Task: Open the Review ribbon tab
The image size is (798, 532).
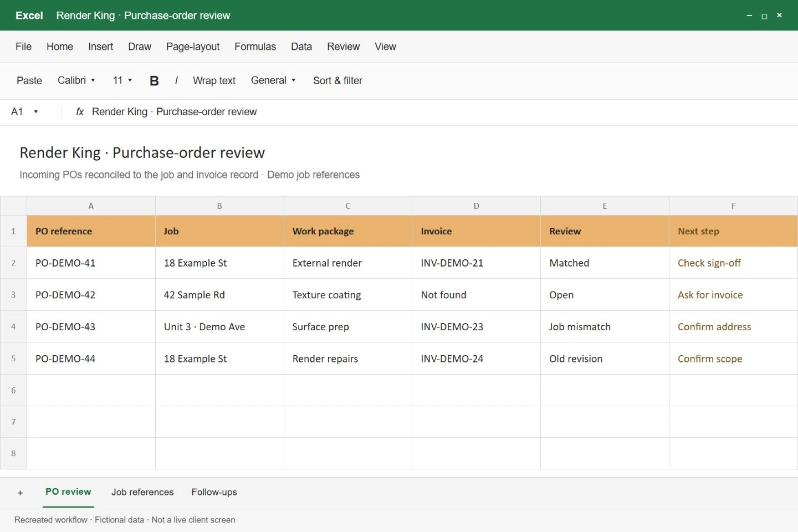Action: point(343,47)
